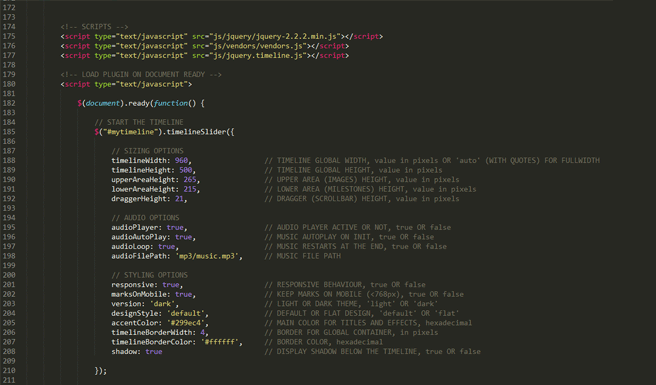Click the accentColor value '#299ec4'
656x385 pixels.
[186, 323]
